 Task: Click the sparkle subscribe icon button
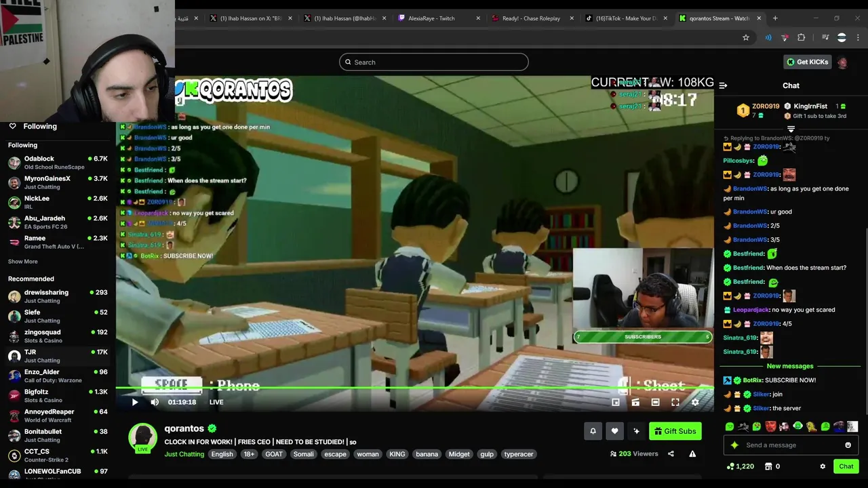point(636,431)
